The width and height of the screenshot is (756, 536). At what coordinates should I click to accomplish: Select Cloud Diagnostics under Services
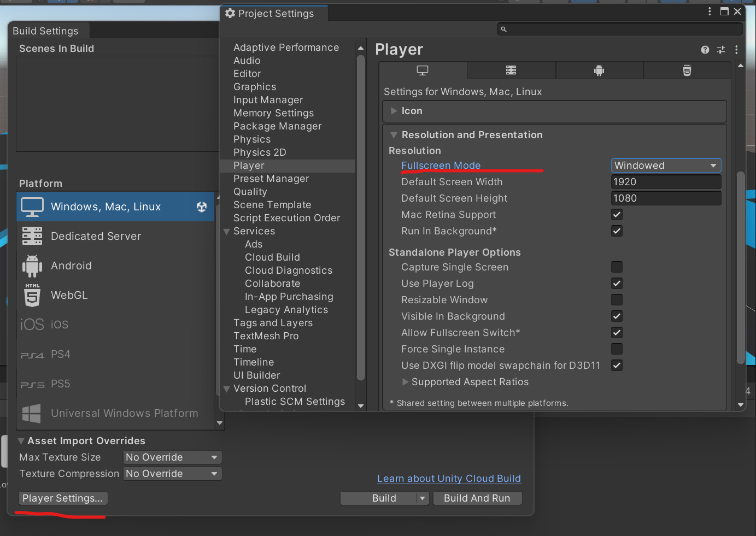(289, 270)
